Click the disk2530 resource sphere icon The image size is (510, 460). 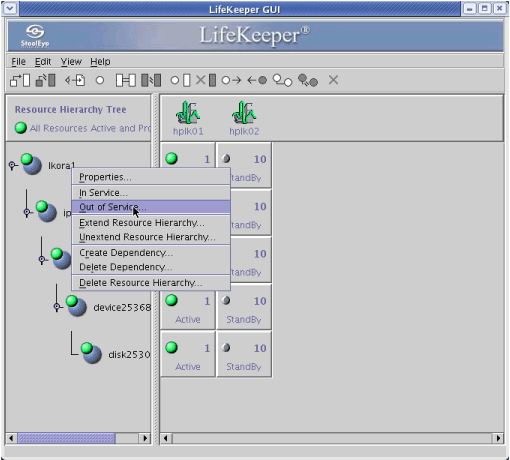click(91, 353)
